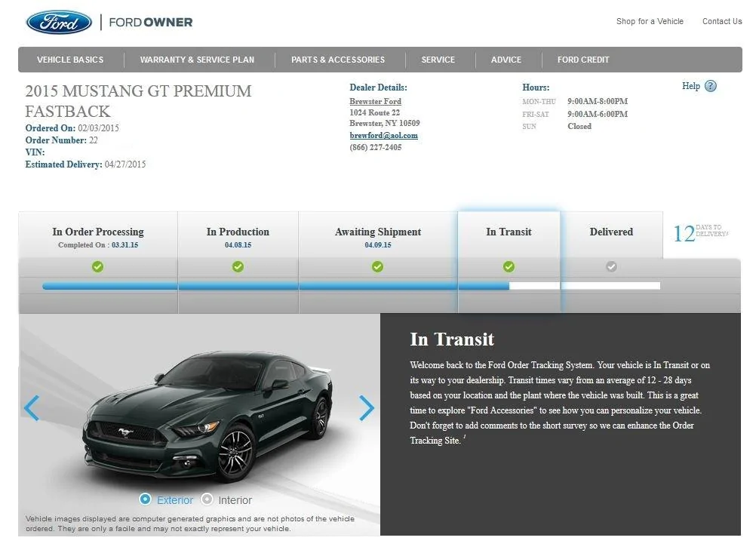Click the Order Number 22 text

61,140
